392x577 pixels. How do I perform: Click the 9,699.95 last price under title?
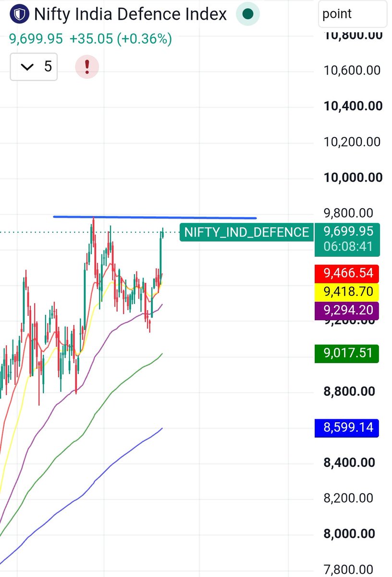coord(37,39)
